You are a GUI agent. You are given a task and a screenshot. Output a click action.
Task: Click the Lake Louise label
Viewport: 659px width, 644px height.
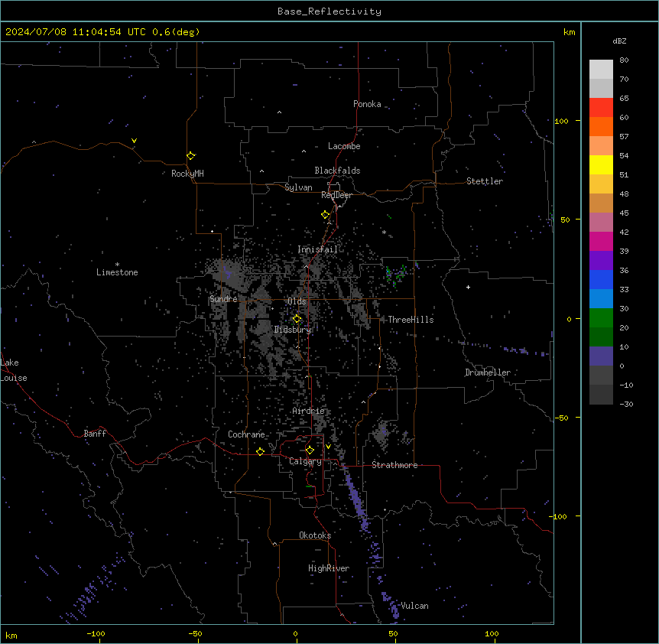14,370
